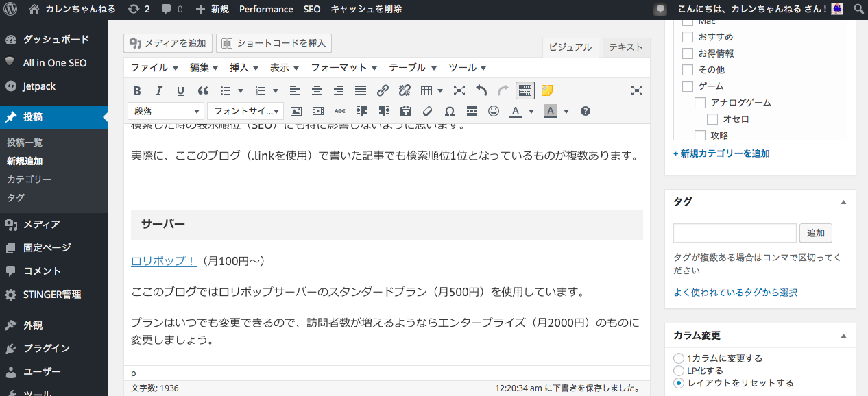Follow the ロリポップ！ link in the post
Image resolution: width=868 pixels, height=396 pixels.
[162, 261]
